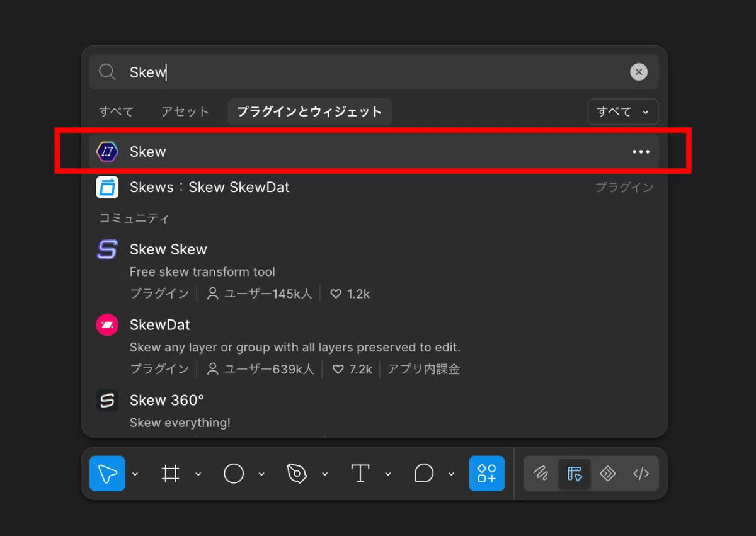Clear the Skew search text
The width and height of the screenshot is (756, 536).
point(639,72)
